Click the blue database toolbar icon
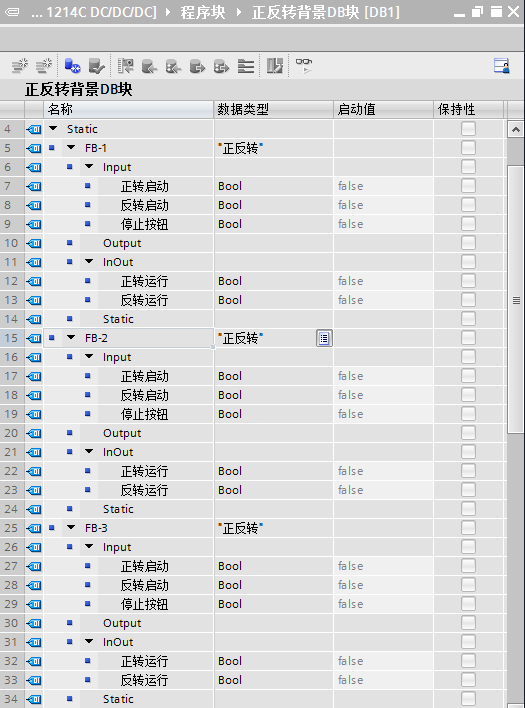The height and width of the screenshot is (708, 525). click(x=72, y=66)
